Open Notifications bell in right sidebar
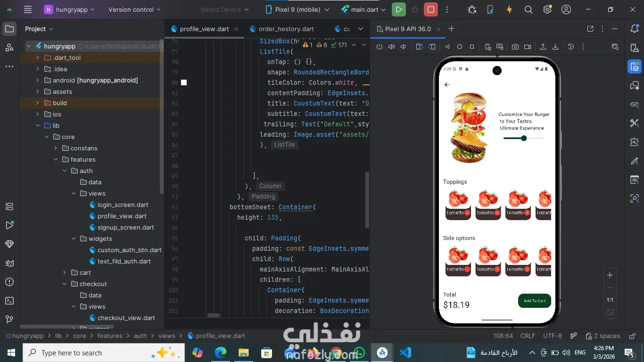The height and width of the screenshot is (362, 644). [x=635, y=29]
